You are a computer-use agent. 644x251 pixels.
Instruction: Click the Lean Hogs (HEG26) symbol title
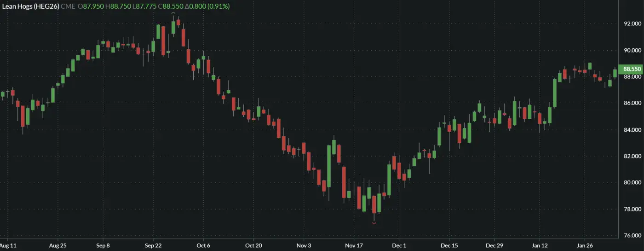30,6
